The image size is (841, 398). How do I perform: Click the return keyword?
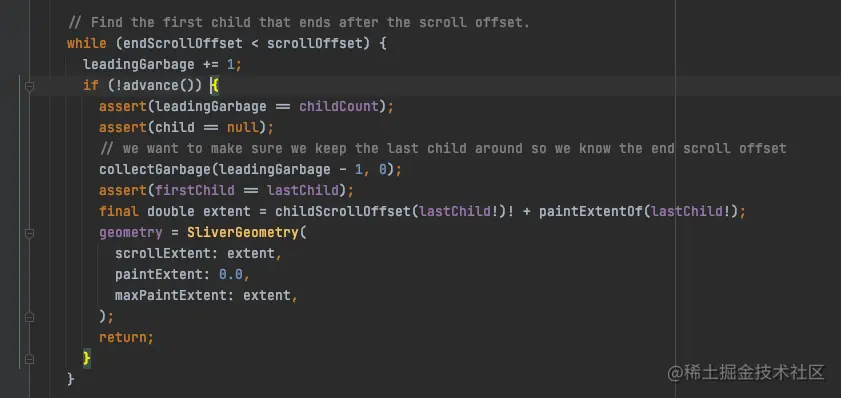(x=123, y=337)
